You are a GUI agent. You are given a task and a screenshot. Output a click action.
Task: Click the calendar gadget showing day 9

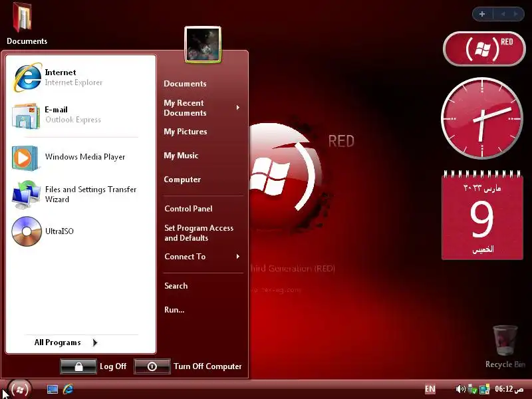point(482,215)
